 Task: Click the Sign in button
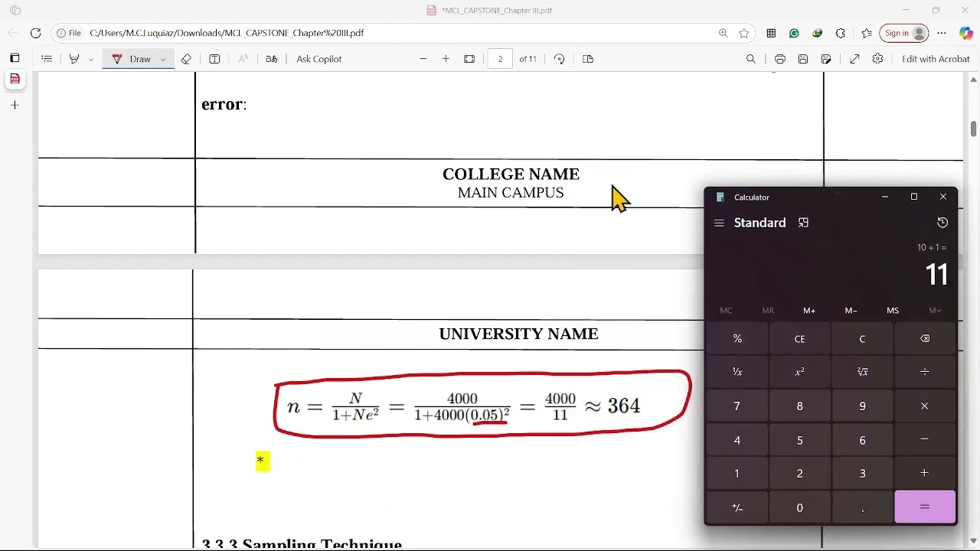click(x=904, y=33)
